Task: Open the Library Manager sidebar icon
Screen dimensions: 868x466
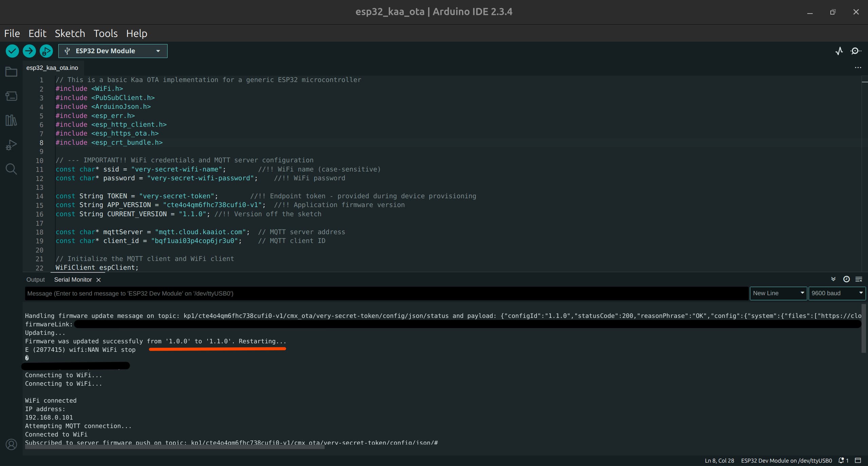Action: click(11, 120)
